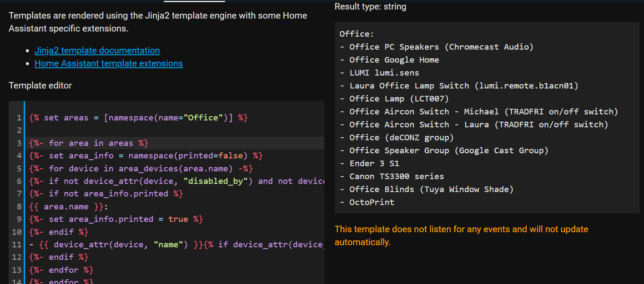This screenshot has height=284, width=644.
Task: Click editor line 5 with area_devices loop
Action: [141, 168]
